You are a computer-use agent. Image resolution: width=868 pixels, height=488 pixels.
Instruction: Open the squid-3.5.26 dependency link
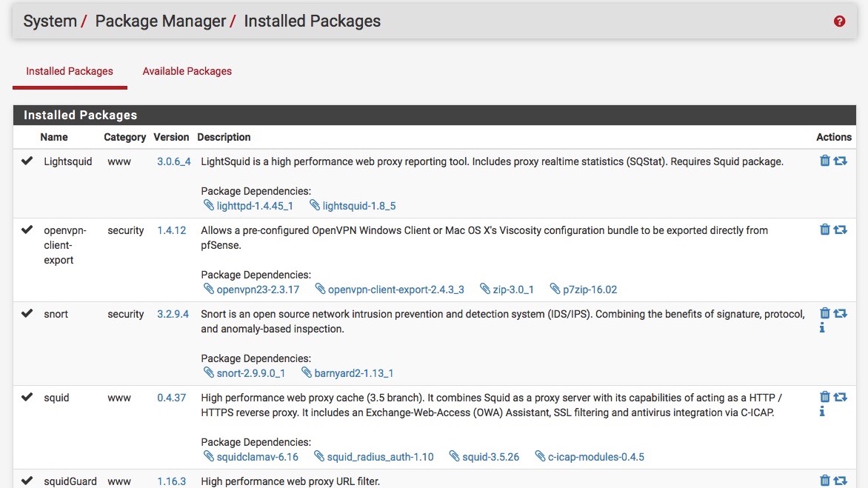pyautogui.click(x=491, y=457)
